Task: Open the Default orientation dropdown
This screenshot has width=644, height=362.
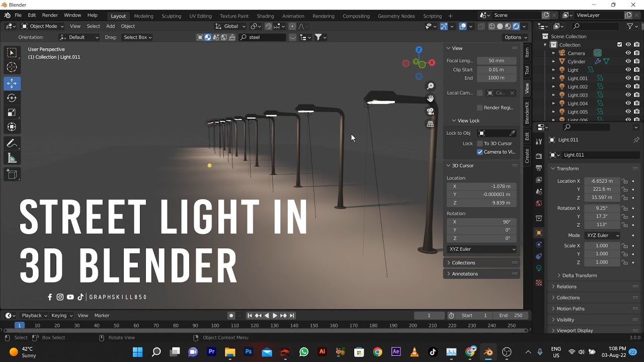Action: [x=79, y=37]
